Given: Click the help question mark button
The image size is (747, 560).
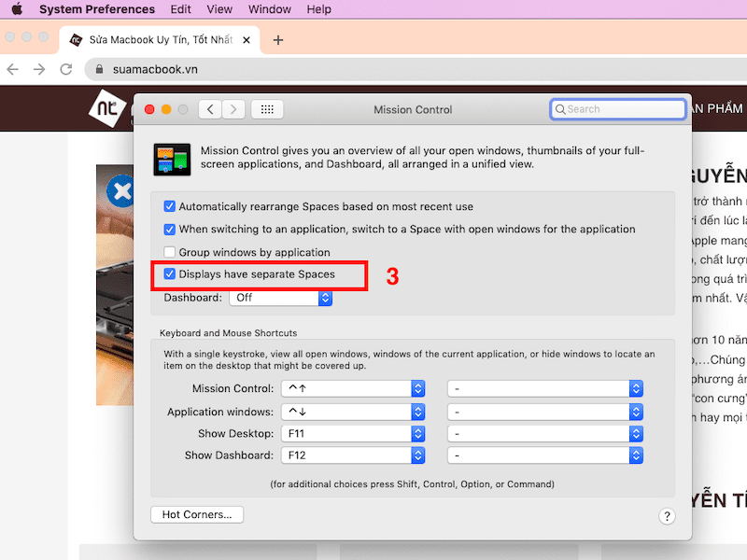Looking at the screenshot, I should click(x=667, y=516).
